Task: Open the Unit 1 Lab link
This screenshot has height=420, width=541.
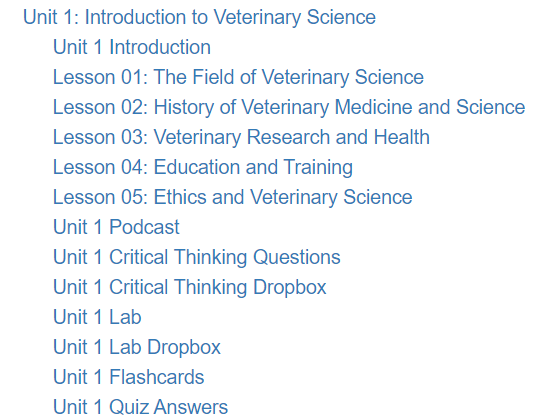Action: [97, 317]
